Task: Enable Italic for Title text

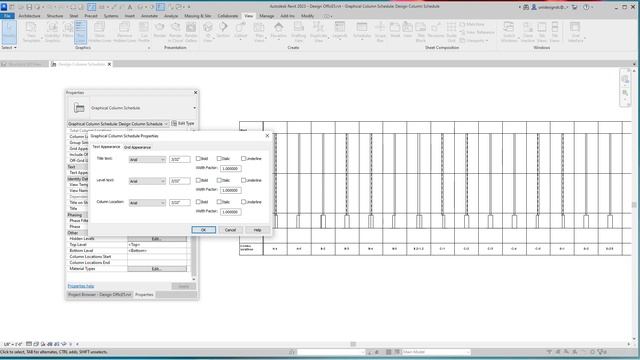Action: tap(219, 158)
